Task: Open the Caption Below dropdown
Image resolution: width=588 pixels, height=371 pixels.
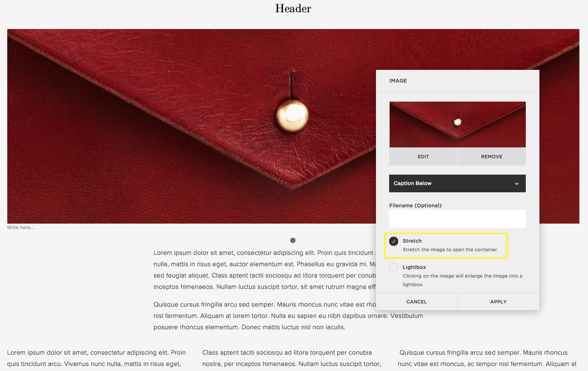Action: (457, 183)
